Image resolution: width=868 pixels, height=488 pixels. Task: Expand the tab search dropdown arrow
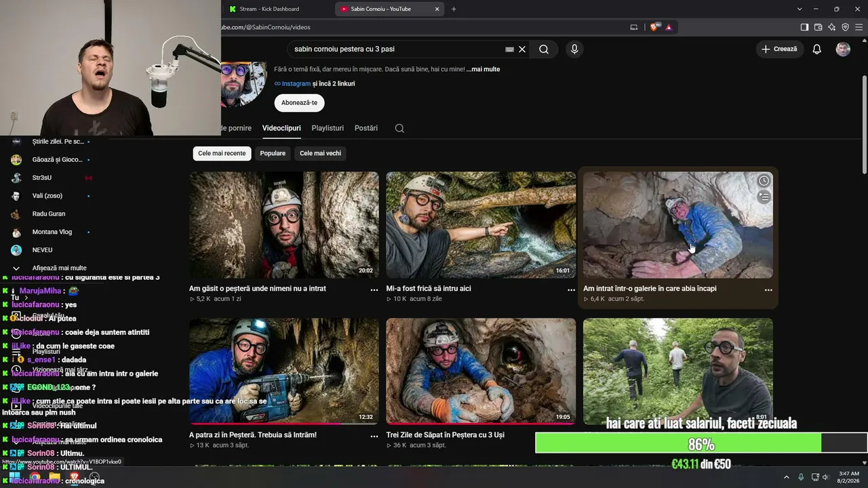click(x=800, y=9)
